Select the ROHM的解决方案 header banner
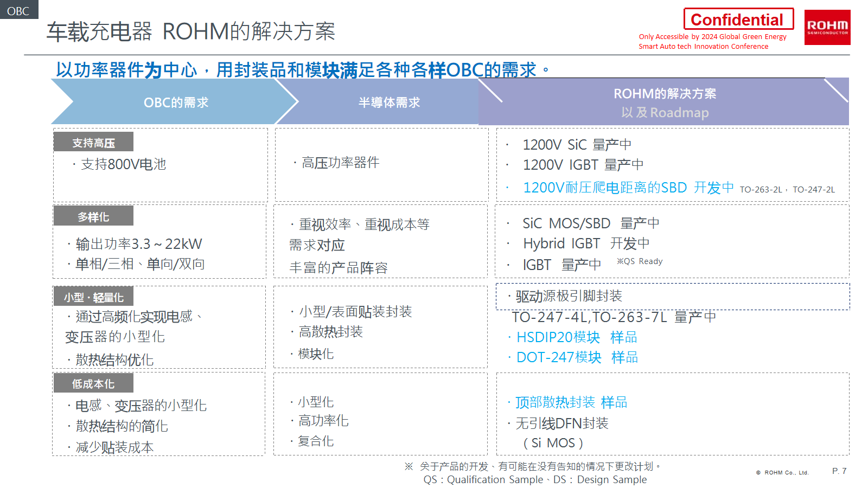The width and height of the screenshot is (868, 488). point(664,102)
